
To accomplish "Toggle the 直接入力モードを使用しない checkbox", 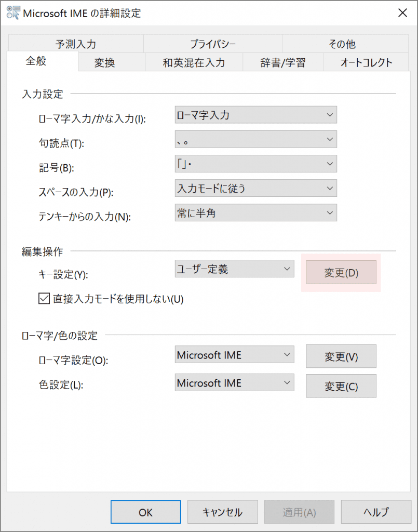I will pos(43,299).
